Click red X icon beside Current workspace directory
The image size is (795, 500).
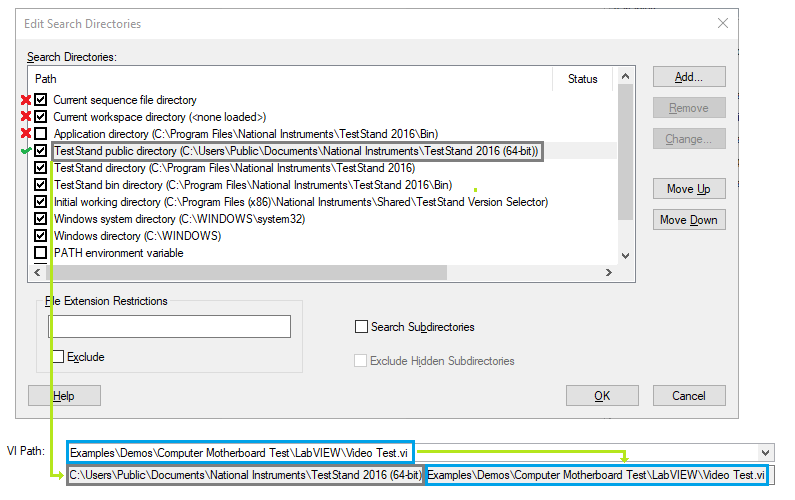coord(25,117)
